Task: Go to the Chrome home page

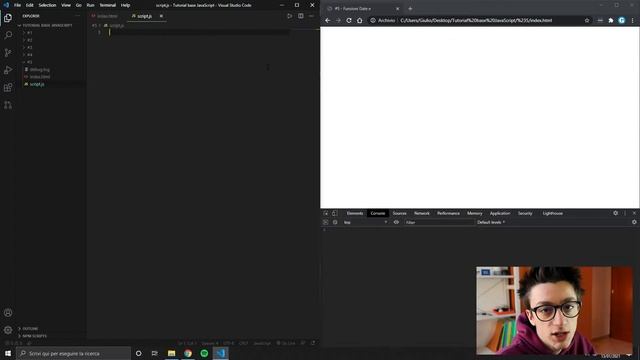Action: 360,20
